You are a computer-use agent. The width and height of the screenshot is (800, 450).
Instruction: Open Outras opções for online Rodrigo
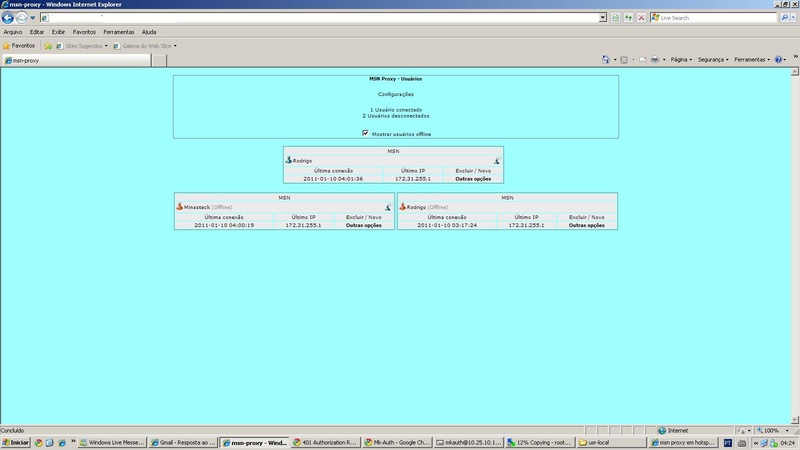coord(473,179)
